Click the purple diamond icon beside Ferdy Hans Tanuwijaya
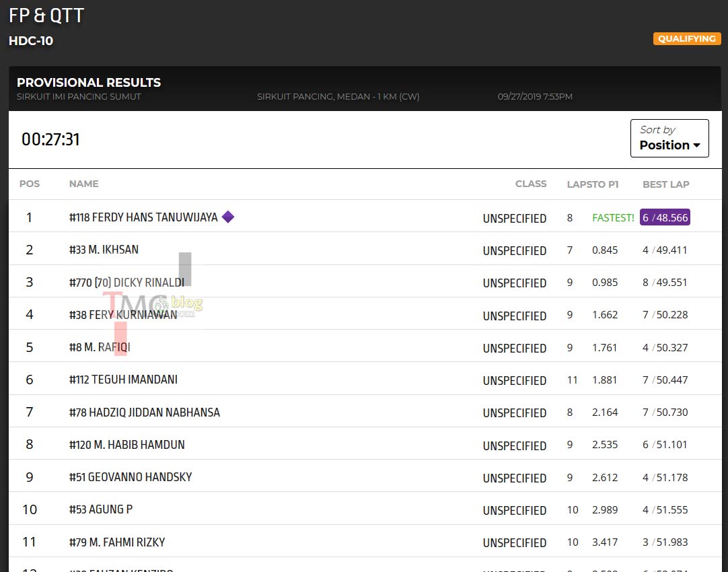728x572 pixels. coord(228,217)
